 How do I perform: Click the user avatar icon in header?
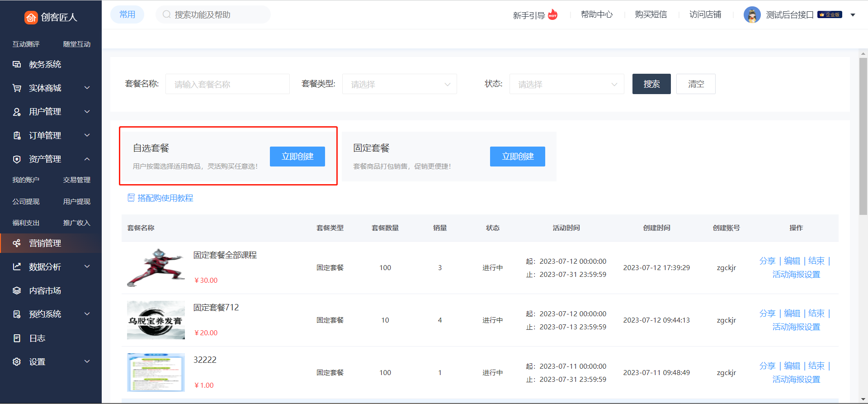coord(752,15)
